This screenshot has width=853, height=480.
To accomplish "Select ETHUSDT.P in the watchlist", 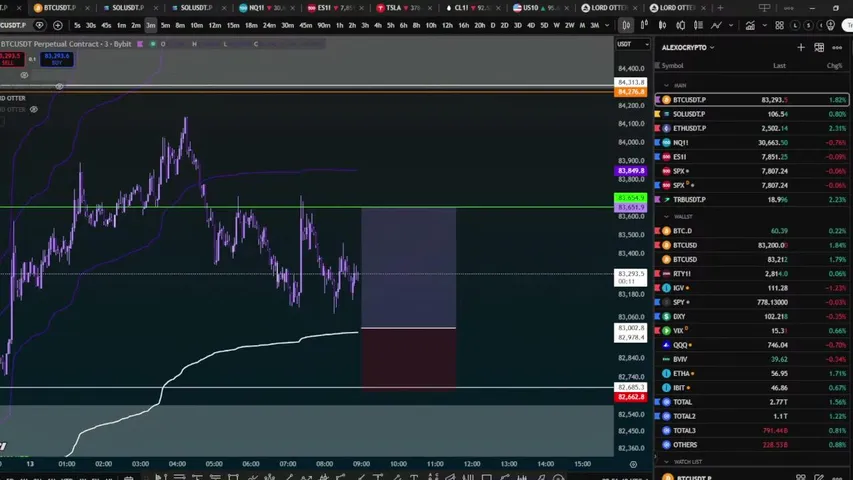I will point(751,128).
